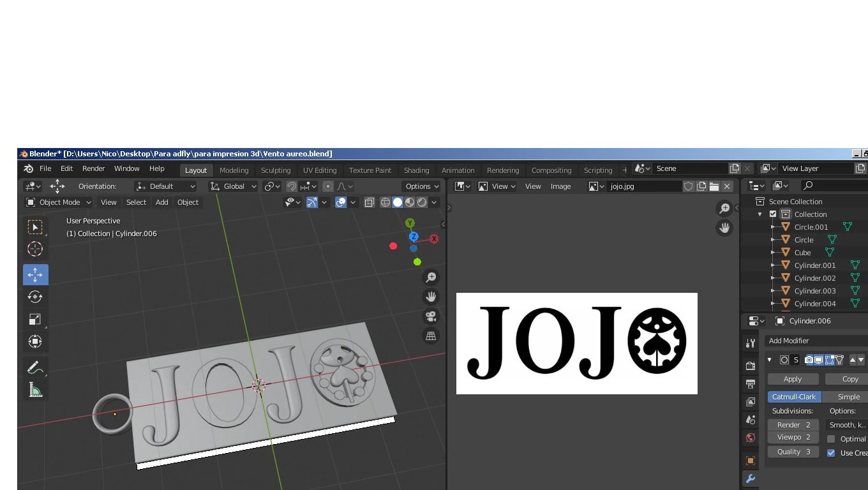Open the Smooth UV options dropdown
Image resolution: width=868 pixels, height=490 pixels.
pos(848,425)
